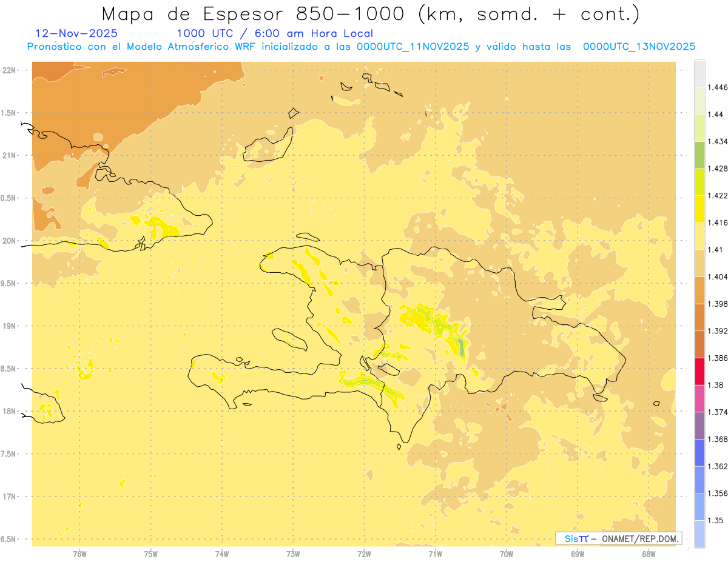Image resolution: width=728 pixels, height=562 pixels.
Task: Click the '74W' longitude axis label
Action: (x=222, y=554)
